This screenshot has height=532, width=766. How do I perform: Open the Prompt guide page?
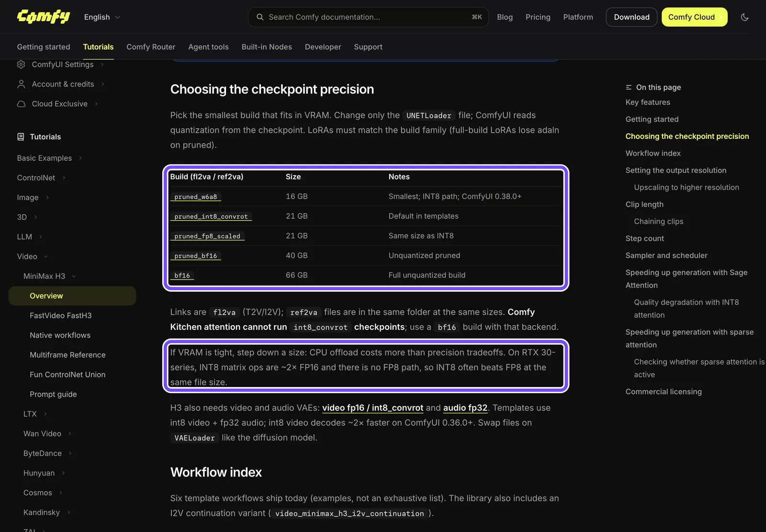pyautogui.click(x=53, y=394)
